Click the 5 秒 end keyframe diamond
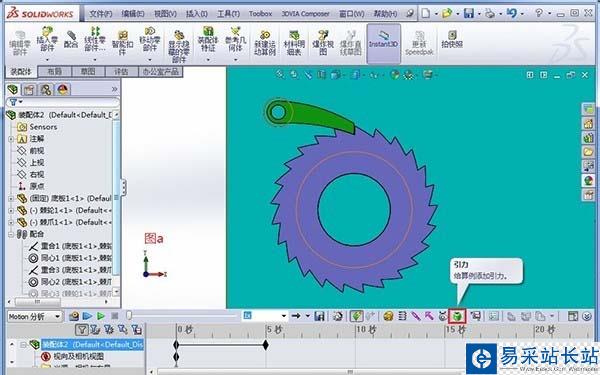This screenshot has width=600, height=375. pyautogui.click(x=266, y=345)
